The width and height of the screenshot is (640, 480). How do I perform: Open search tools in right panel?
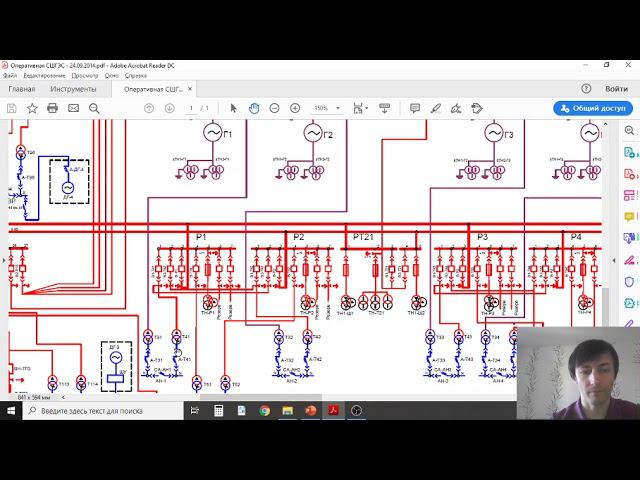pyautogui.click(x=629, y=131)
